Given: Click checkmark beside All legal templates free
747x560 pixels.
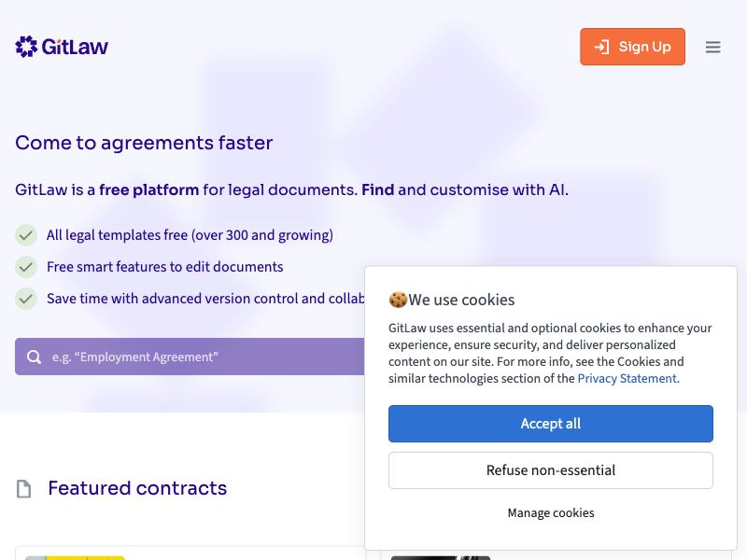Looking at the screenshot, I should pyautogui.click(x=26, y=235).
